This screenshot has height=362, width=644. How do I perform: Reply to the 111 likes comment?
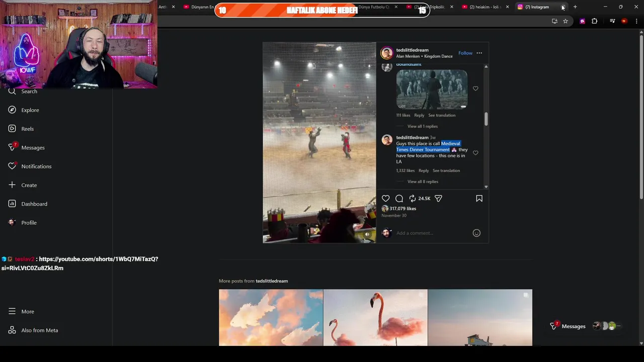[419, 115]
